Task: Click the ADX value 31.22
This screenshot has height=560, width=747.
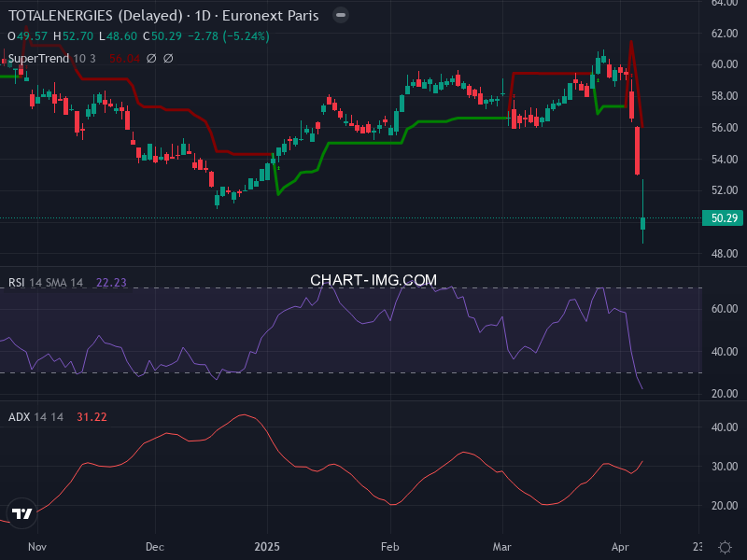Action: [x=92, y=417]
